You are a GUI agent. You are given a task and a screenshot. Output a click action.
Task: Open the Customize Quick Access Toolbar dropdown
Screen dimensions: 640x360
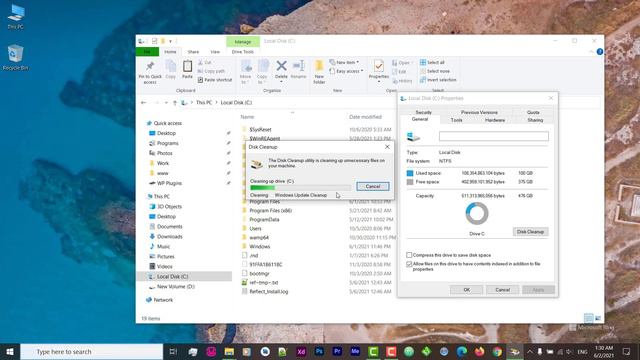click(x=170, y=41)
